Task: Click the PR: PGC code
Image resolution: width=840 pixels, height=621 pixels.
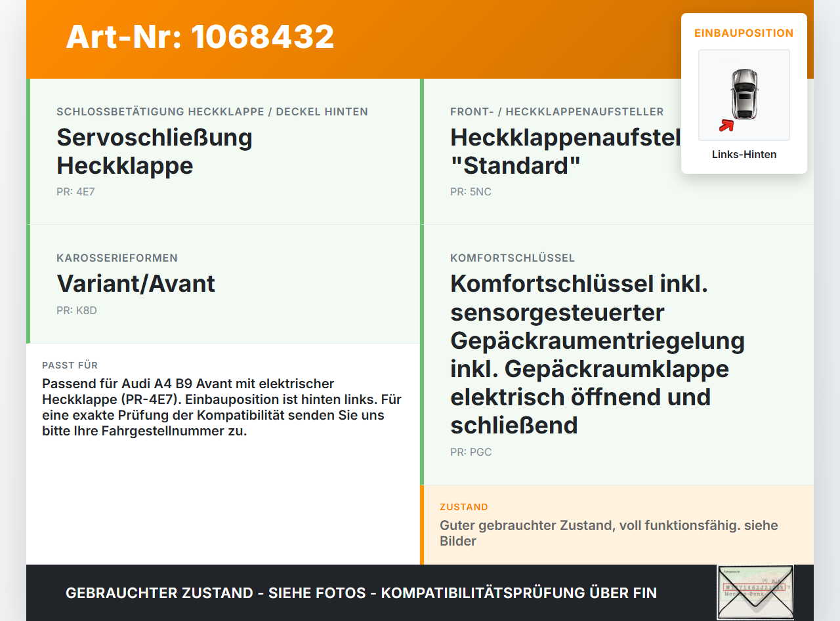Action: pos(471,452)
